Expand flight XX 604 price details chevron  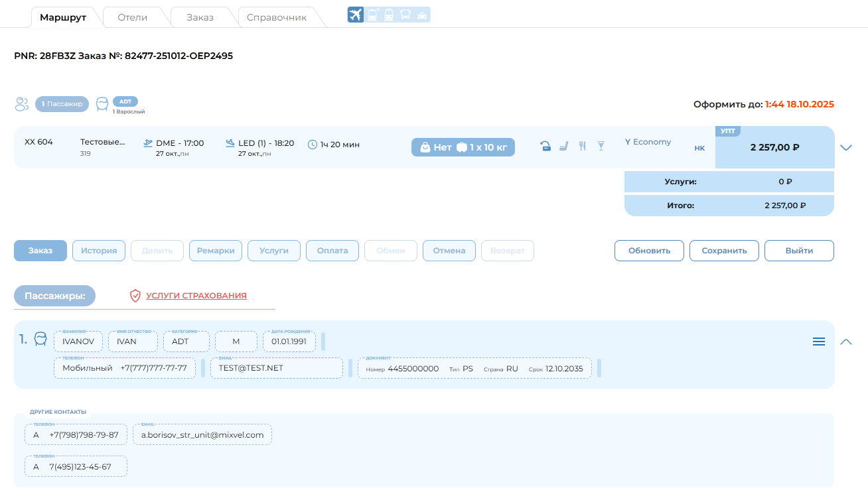[845, 147]
